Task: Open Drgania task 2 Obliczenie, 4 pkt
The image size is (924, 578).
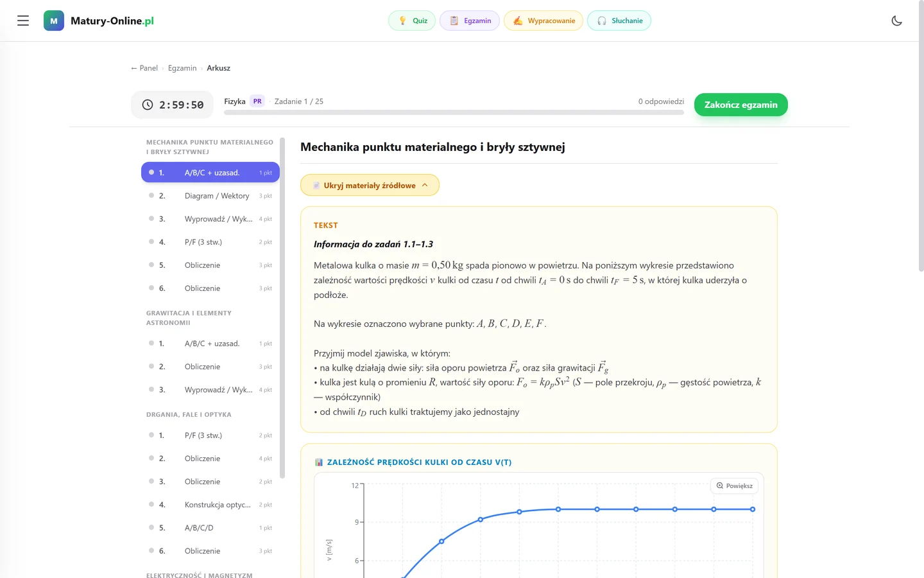Action: point(210,459)
